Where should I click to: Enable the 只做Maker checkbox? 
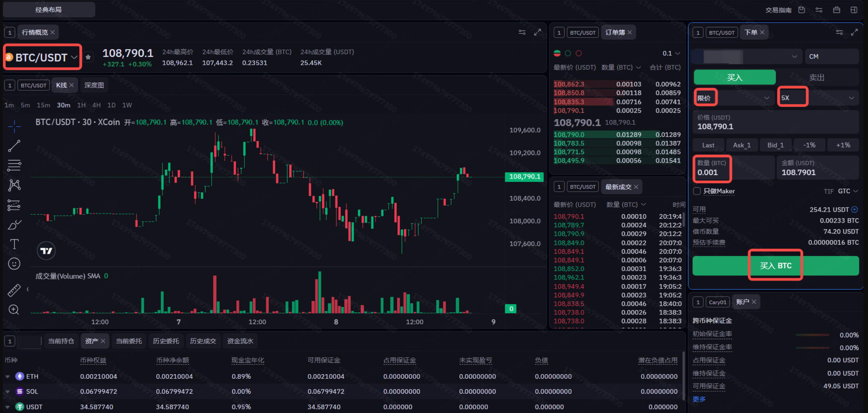tap(697, 191)
